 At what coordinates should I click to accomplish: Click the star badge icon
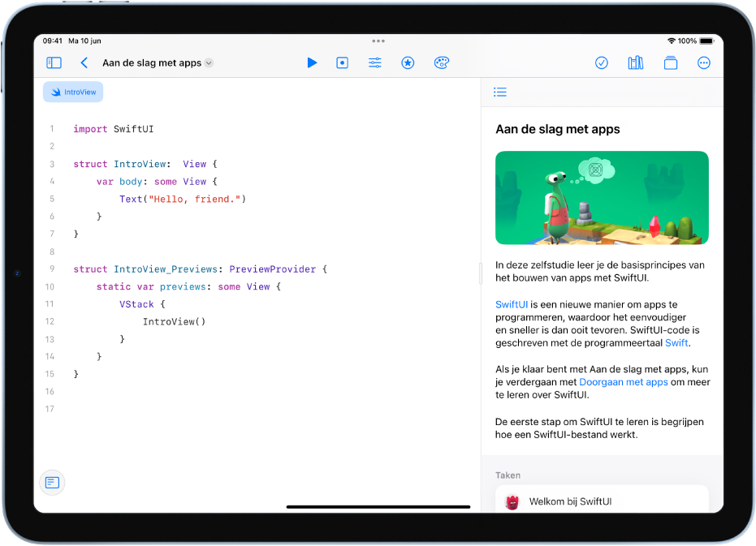click(408, 62)
